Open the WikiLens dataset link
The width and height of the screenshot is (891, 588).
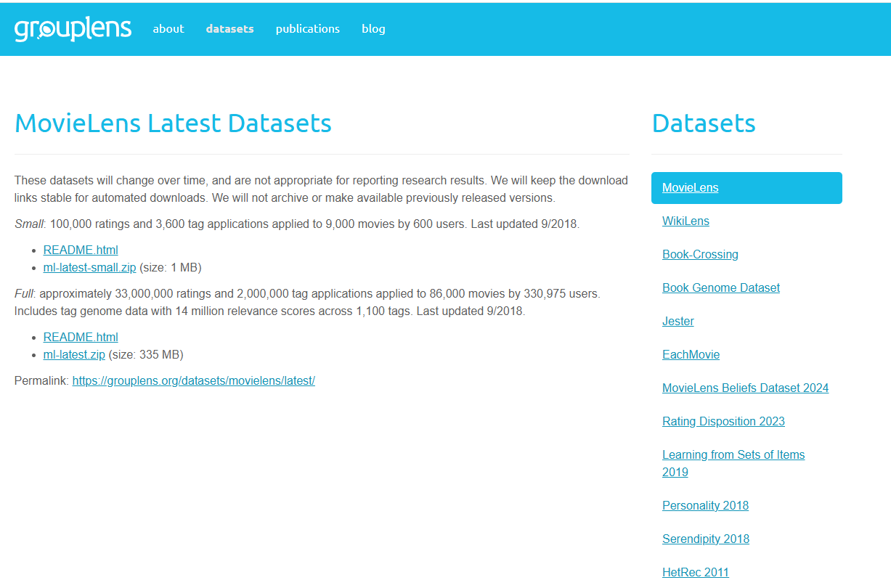pos(685,221)
